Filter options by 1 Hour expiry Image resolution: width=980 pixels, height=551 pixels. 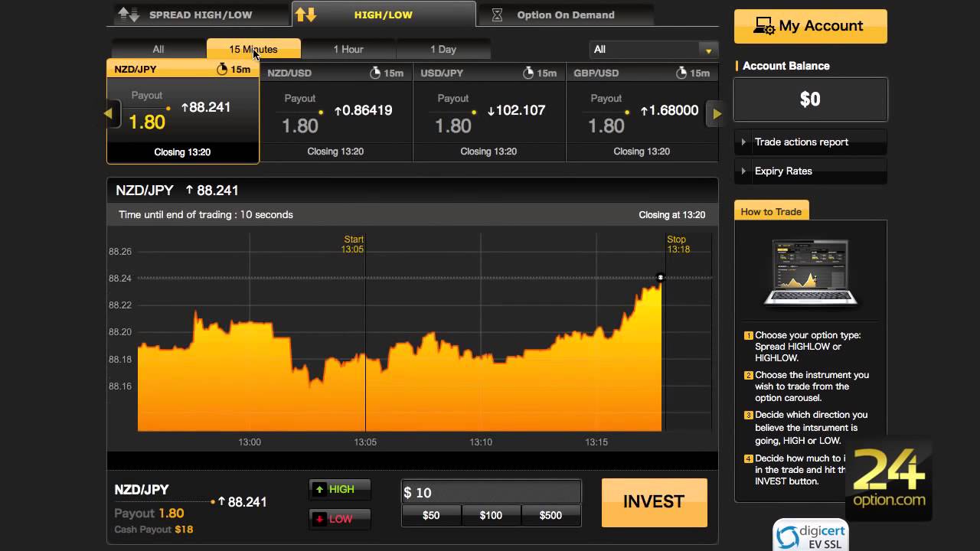[348, 49]
